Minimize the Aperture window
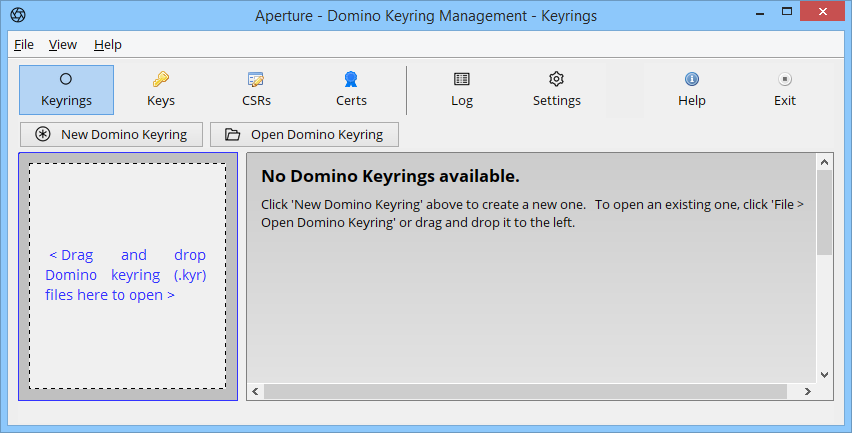 [760, 13]
